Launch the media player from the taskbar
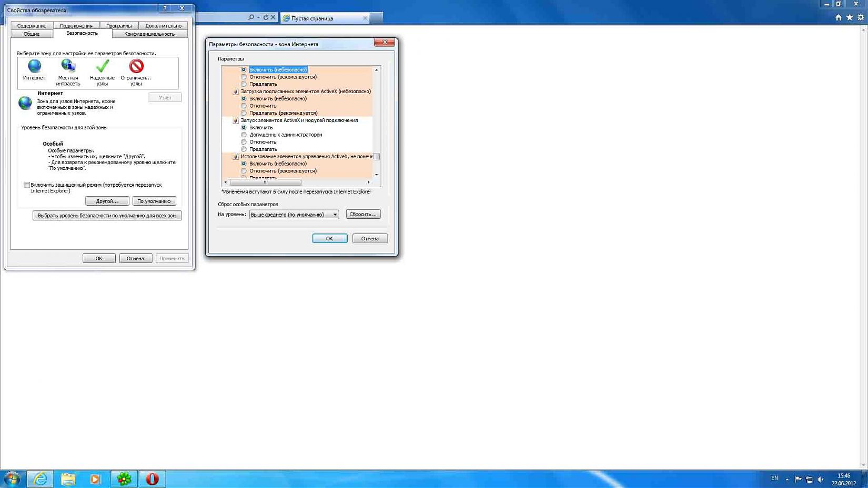 pyautogui.click(x=95, y=479)
